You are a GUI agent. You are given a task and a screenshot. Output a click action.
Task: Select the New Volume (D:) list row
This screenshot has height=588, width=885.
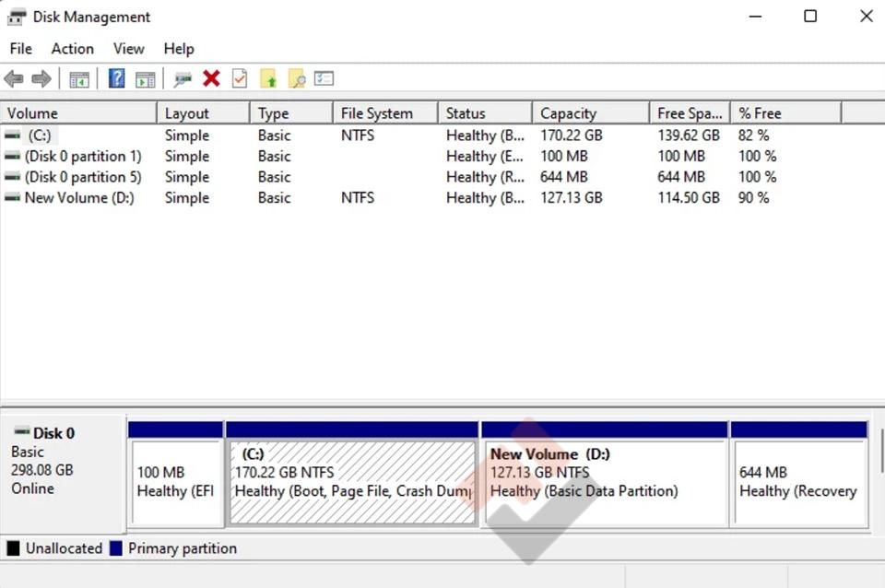click(79, 198)
